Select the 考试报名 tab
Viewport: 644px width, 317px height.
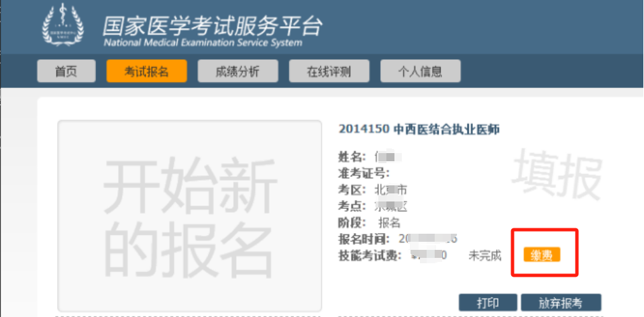coord(146,71)
